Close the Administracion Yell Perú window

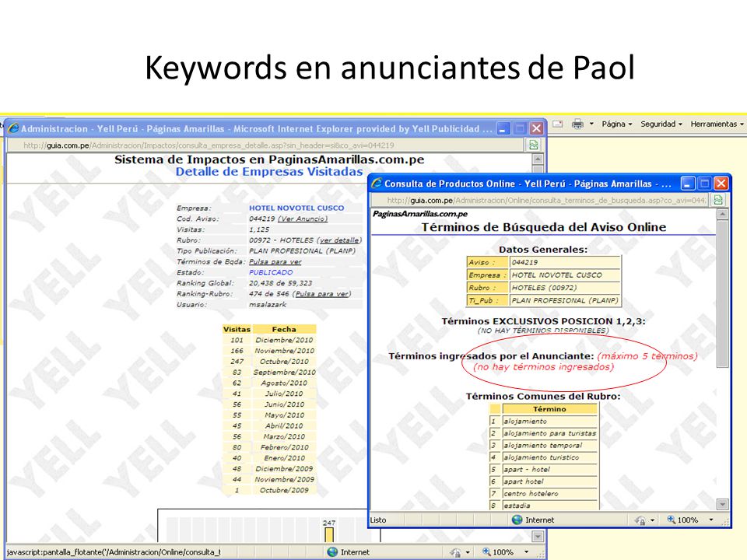coord(536,128)
